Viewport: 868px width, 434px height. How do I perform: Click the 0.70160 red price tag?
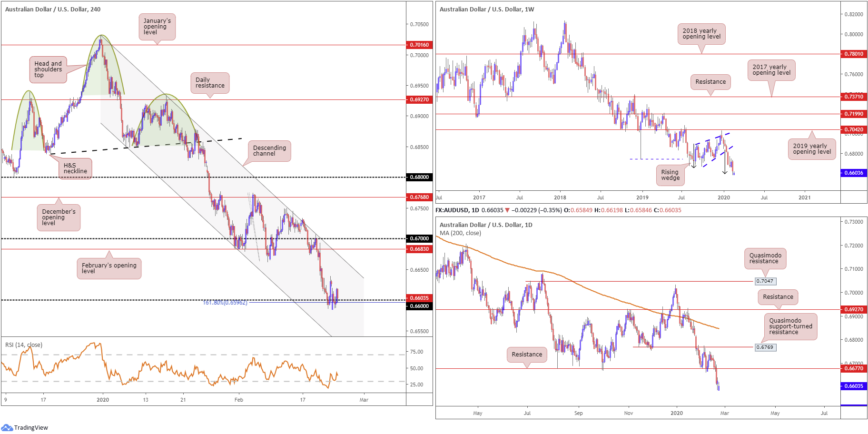click(419, 45)
